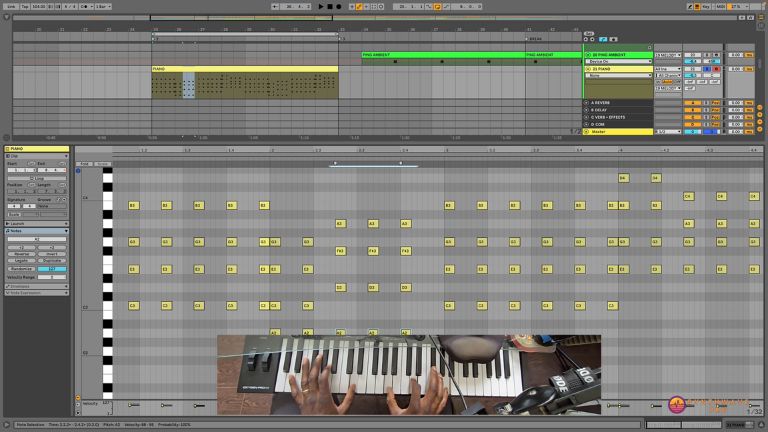Click the arrangement overview bar at top
Image resolution: width=768 pixels, height=432 pixels.
tap(376, 18)
